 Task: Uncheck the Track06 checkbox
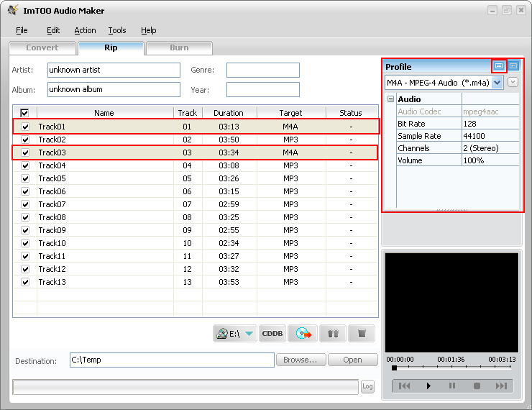pos(25,191)
